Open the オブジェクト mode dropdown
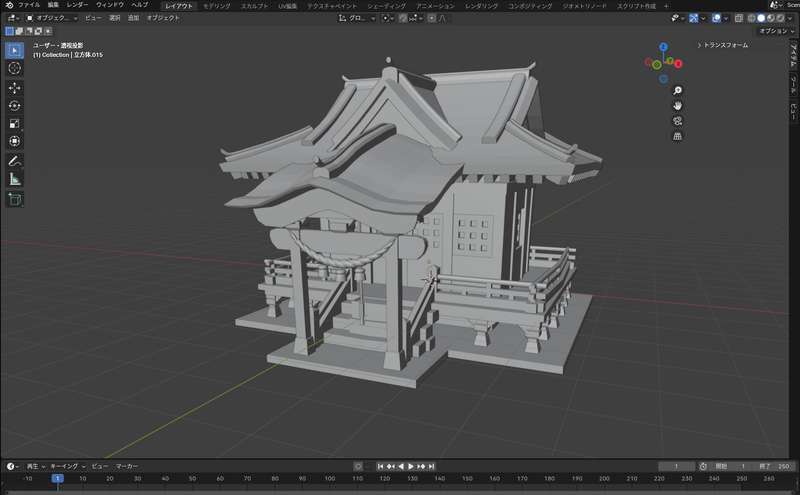 tap(52, 18)
